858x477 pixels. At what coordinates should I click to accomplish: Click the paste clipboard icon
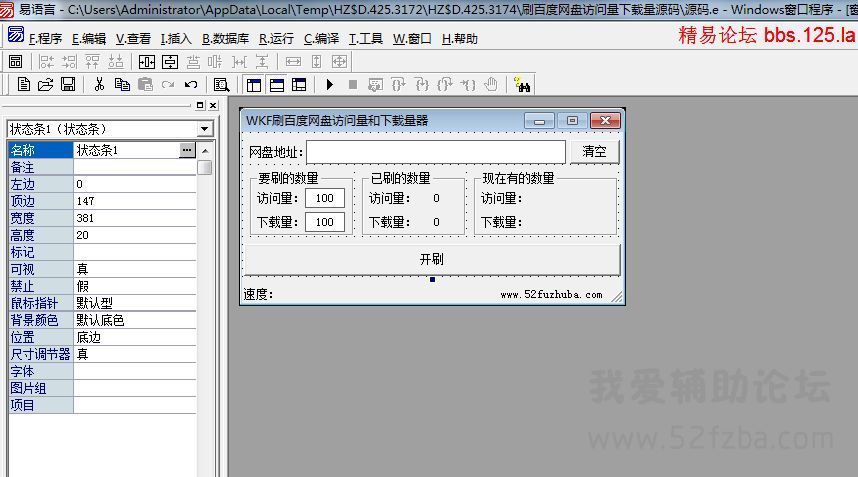point(145,85)
